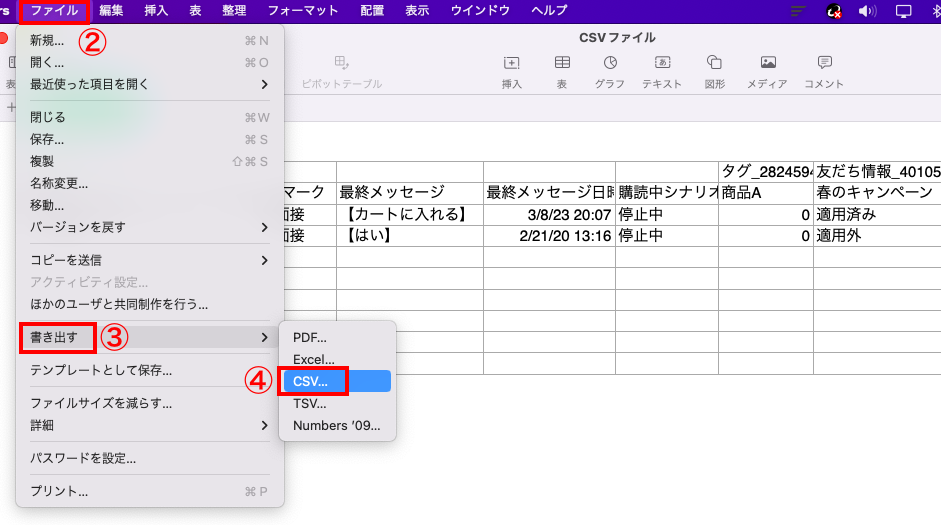Open the 表 menu in menu bar

pyautogui.click(x=195, y=11)
